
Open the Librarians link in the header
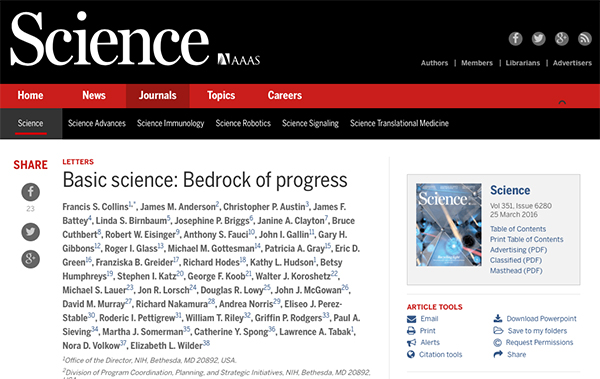point(523,63)
